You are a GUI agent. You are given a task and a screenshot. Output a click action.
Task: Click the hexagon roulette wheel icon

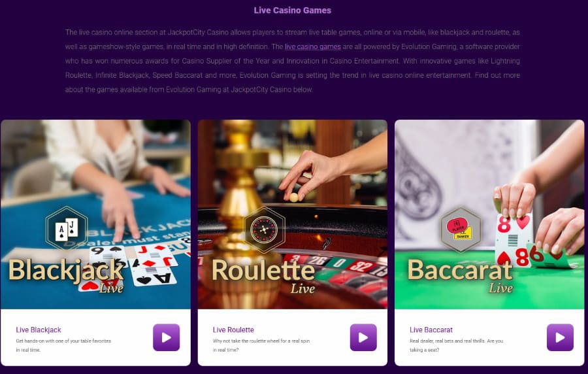264,229
